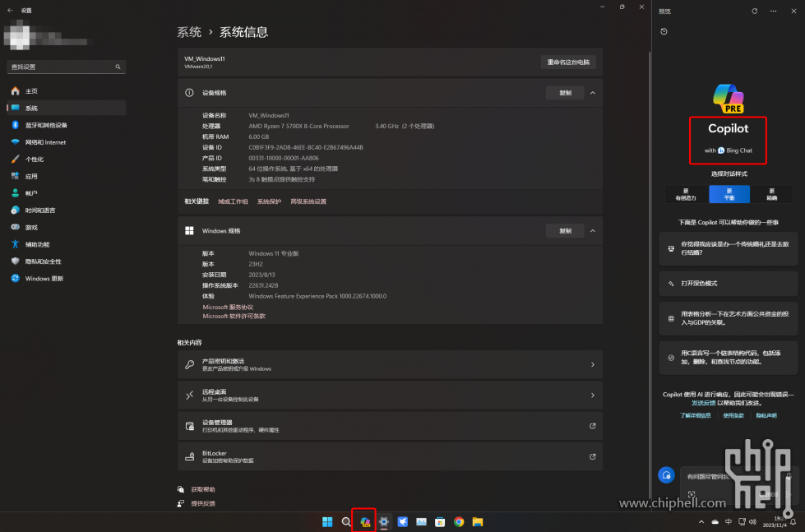
Task: Select 更平衡 (More balanced) conversation style
Action: click(x=729, y=195)
